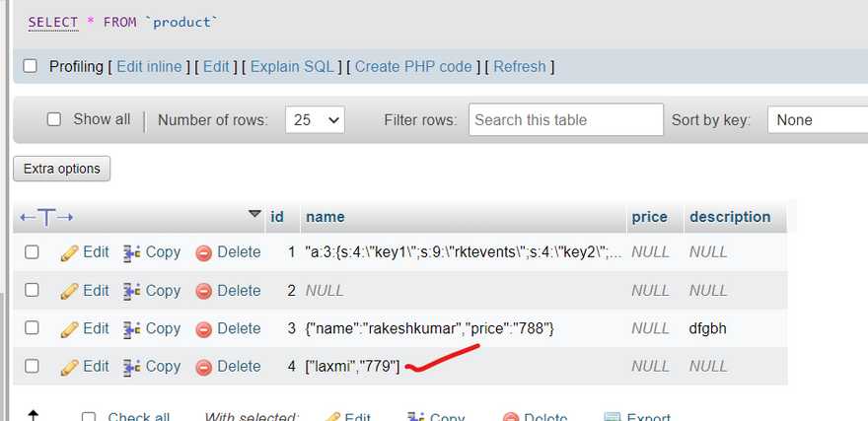Open the Number of rows dropdown
This screenshot has height=421, width=868.
click(x=315, y=120)
